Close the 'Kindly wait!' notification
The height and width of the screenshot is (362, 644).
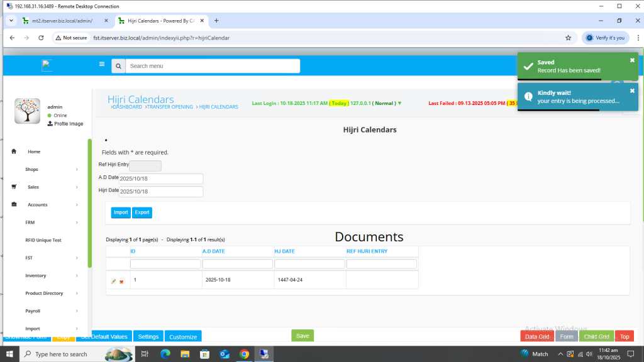(x=632, y=90)
